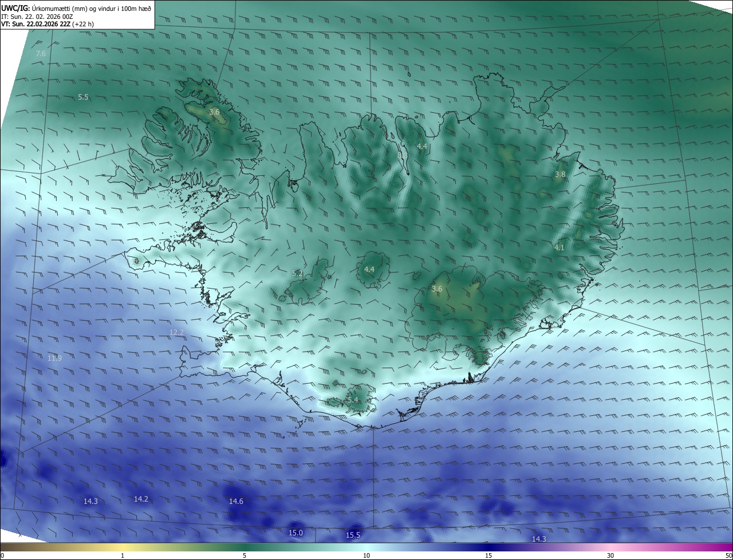The width and height of the screenshot is (733, 560).
Task: Select the 7.6 value label
Action: click(x=41, y=54)
